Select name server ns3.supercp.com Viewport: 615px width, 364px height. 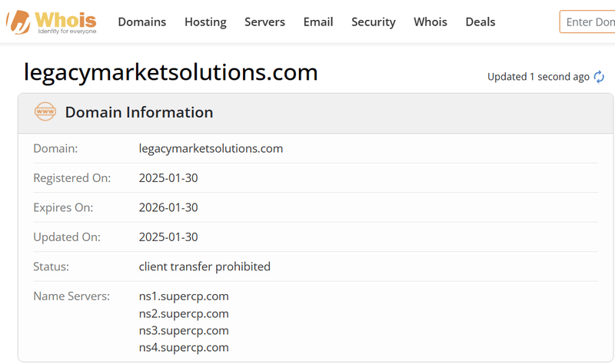[x=184, y=330]
